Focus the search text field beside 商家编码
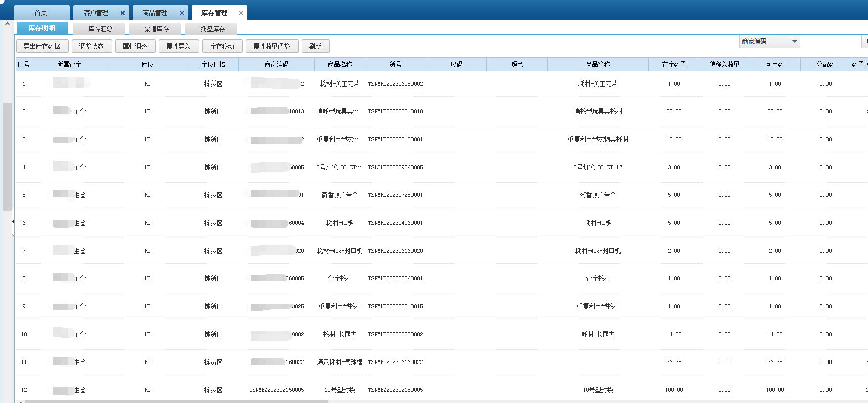Image resolution: width=868 pixels, height=403 pixels. point(830,42)
